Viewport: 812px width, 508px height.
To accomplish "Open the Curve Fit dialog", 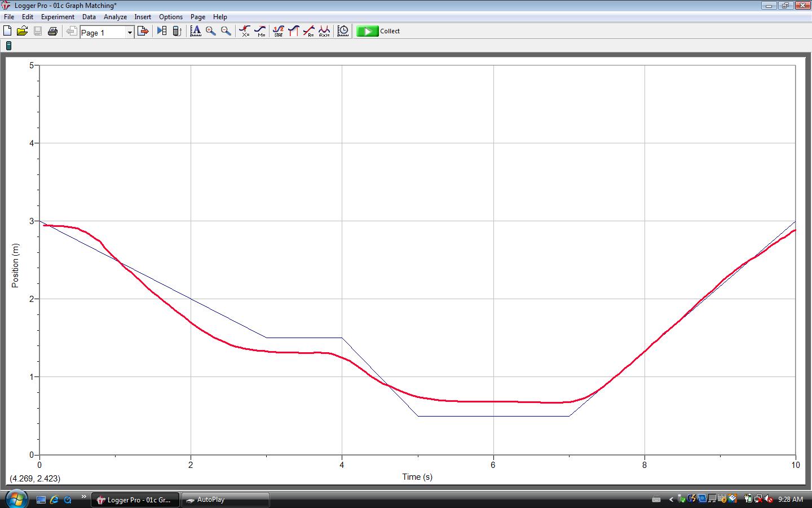I will click(324, 31).
